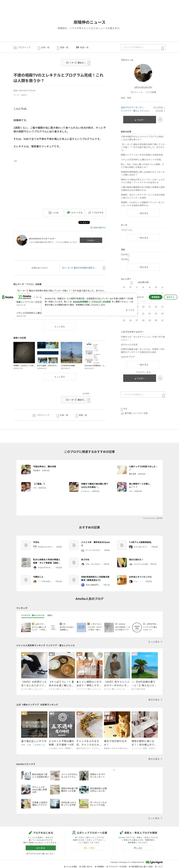Focus the top このブログを検索する field
This screenshot has width=179, height=868.
[x=143, y=47]
